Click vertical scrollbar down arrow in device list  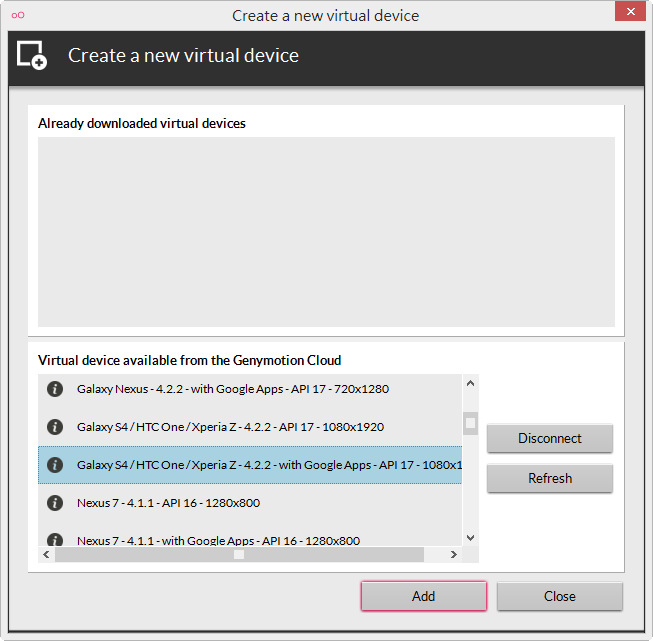click(x=471, y=538)
